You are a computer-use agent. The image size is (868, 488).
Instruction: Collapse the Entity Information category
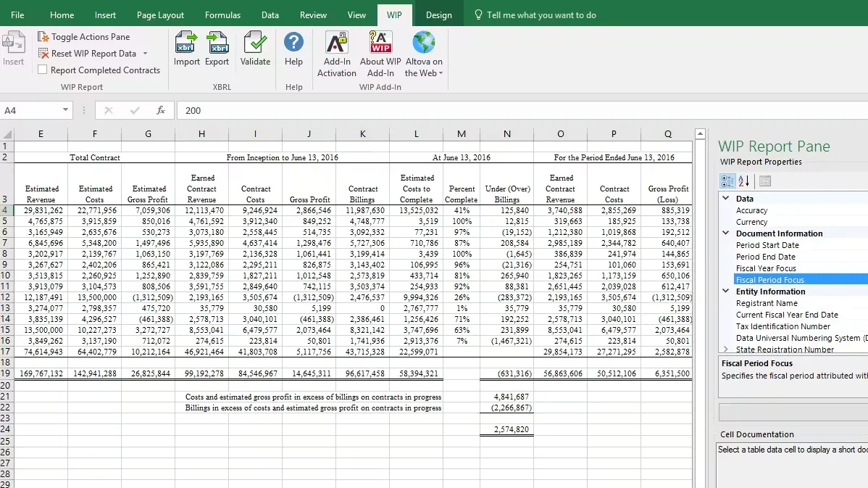726,291
